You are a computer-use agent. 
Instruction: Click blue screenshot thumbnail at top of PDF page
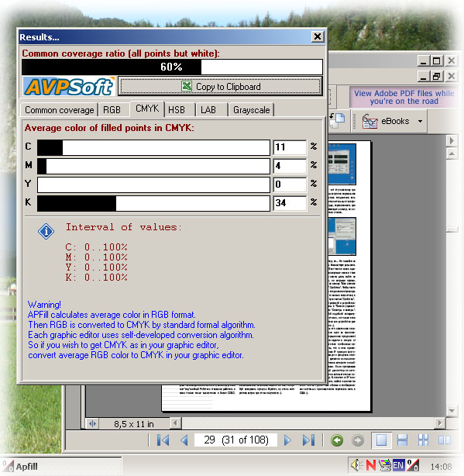click(342, 164)
